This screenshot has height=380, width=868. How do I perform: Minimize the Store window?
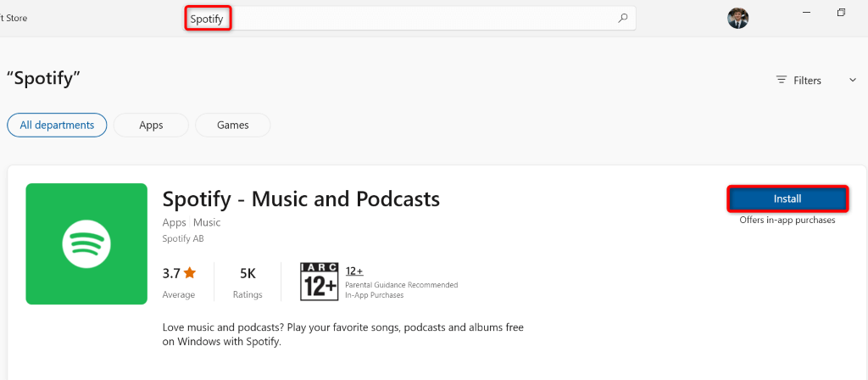[x=802, y=13]
